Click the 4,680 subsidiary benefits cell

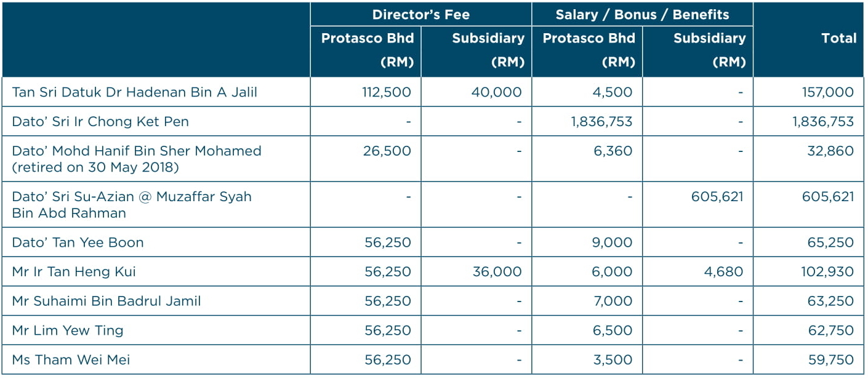tap(723, 272)
